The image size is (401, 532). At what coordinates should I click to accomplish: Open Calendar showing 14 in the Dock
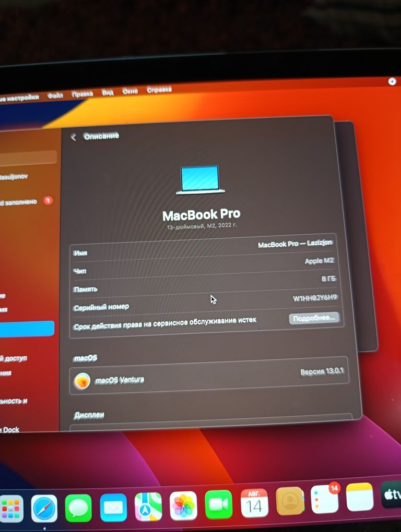click(x=254, y=503)
